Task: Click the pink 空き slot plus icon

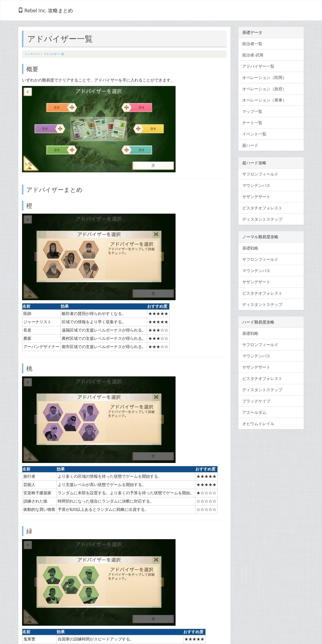Action: click(126, 107)
